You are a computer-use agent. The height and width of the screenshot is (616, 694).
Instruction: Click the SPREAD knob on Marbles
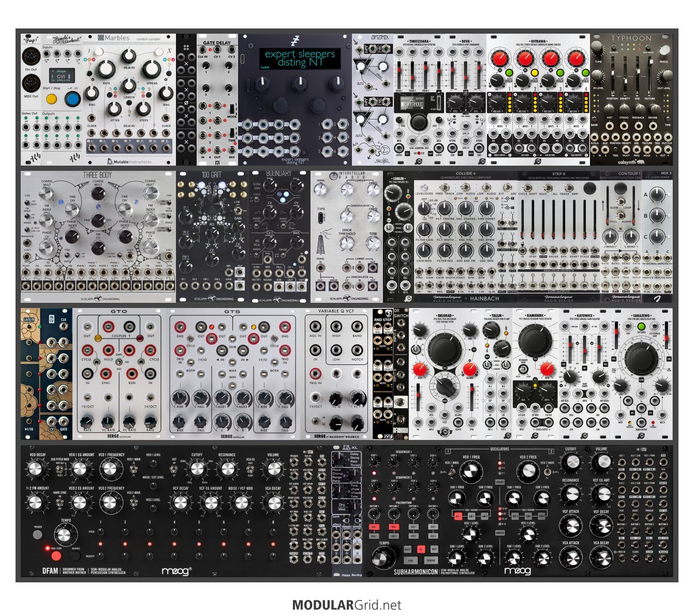[152, 68]
